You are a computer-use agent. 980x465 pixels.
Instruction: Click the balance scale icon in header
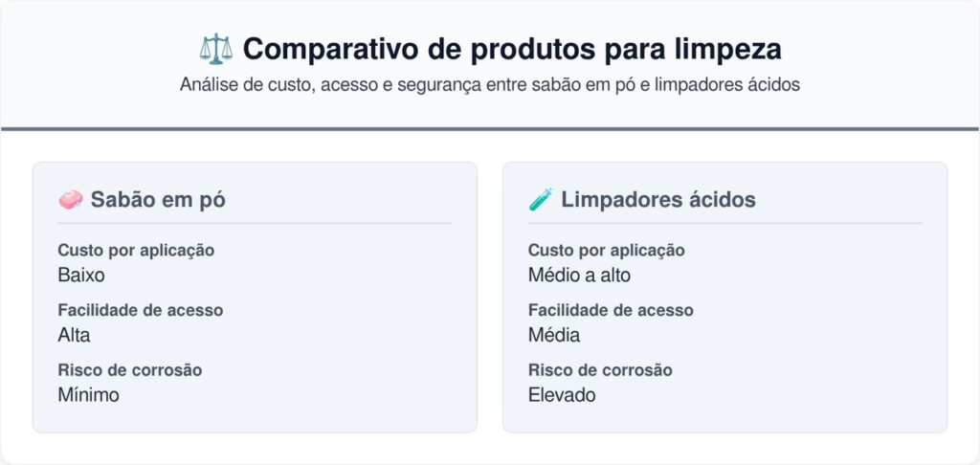point(215,49)
